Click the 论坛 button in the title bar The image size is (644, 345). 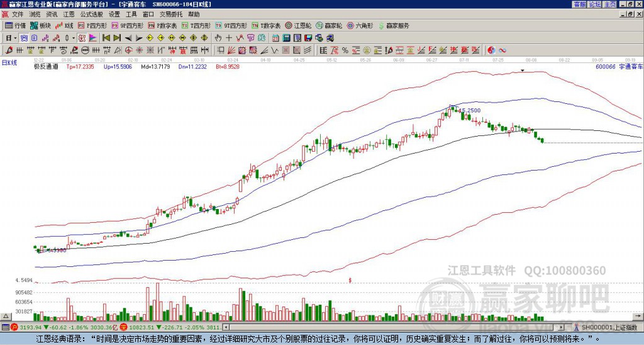[595, 4]
